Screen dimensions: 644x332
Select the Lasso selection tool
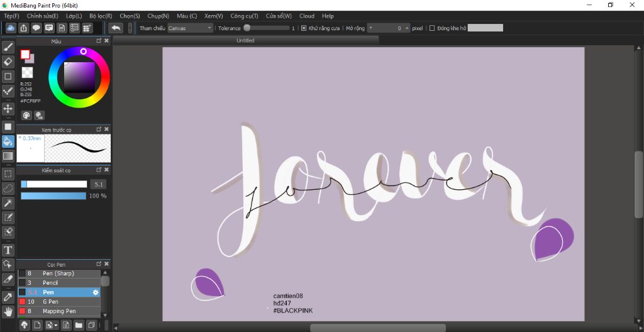[8, 188]
